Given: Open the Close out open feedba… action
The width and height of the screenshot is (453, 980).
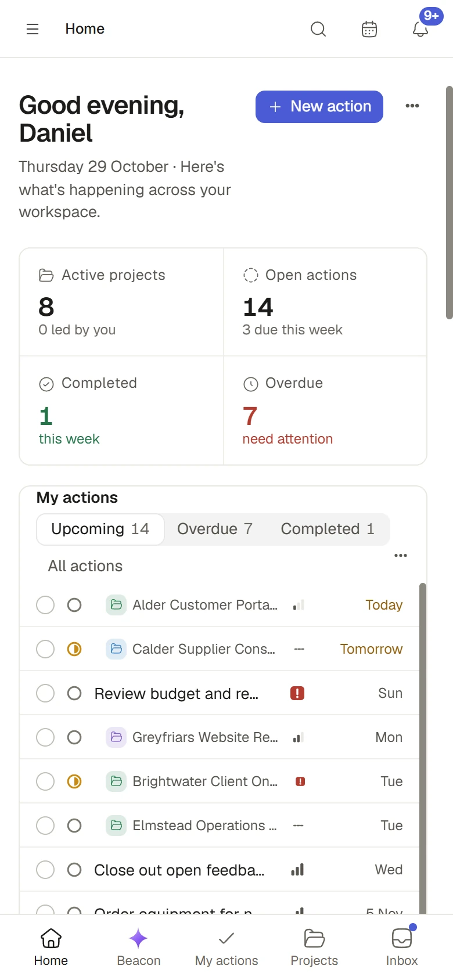Looking at the screenshot, I should (179, 870).
